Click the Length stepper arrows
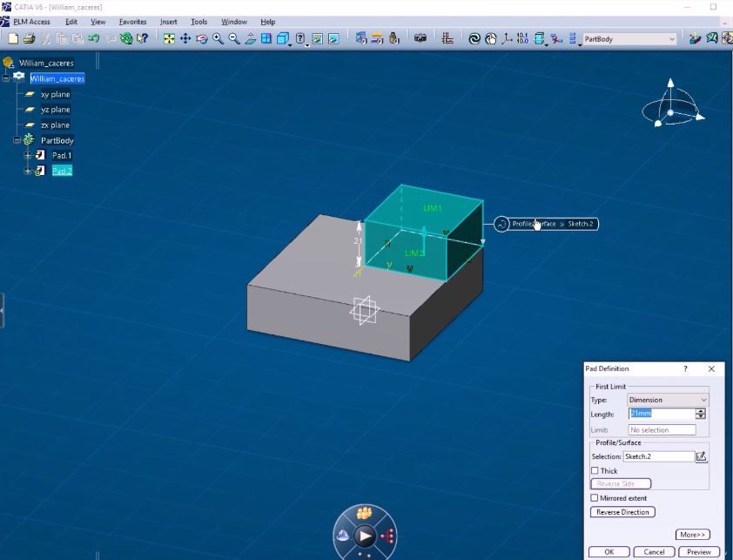The image size is (733, 560). coord(701,414)
